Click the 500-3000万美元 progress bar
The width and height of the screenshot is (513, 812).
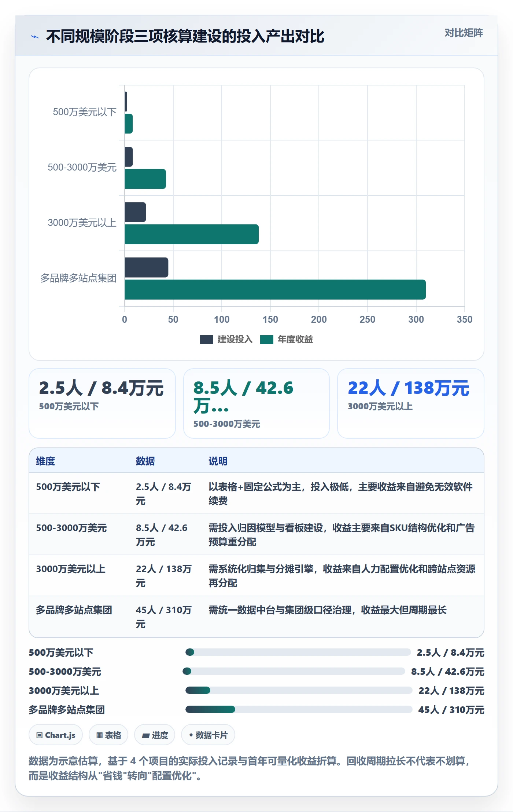click(x=294, y=671)
